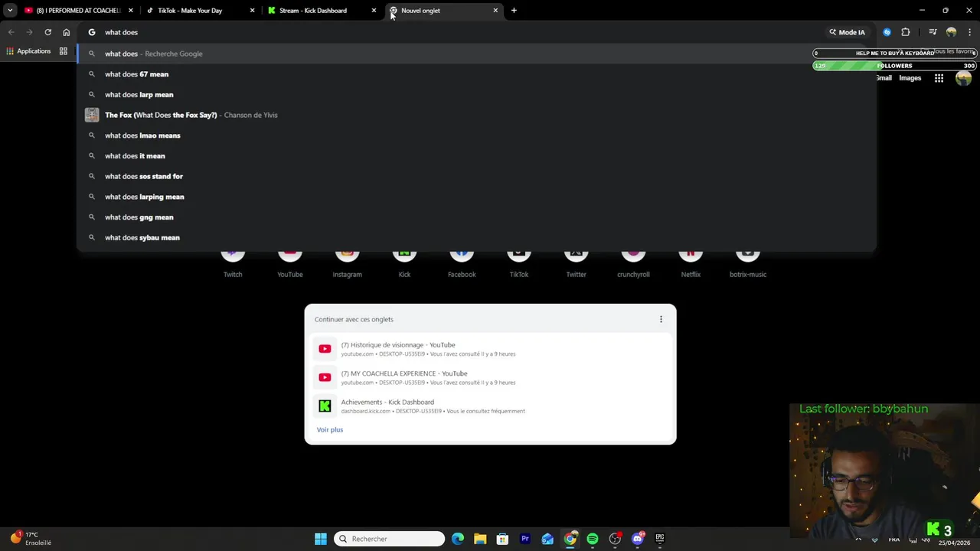Click The Fox song thumbnail image

click(92, 115)
